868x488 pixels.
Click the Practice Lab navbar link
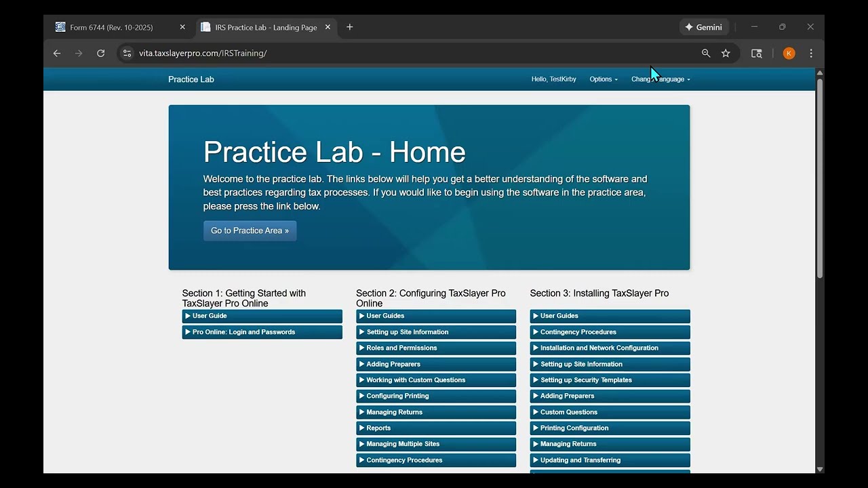coord(191,79)
